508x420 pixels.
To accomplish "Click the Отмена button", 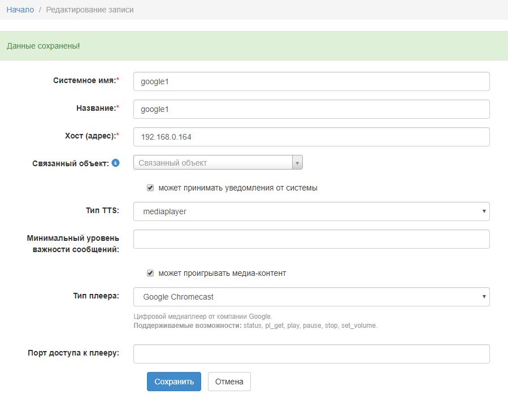I will pyautogui.click(x=229, y=382).
